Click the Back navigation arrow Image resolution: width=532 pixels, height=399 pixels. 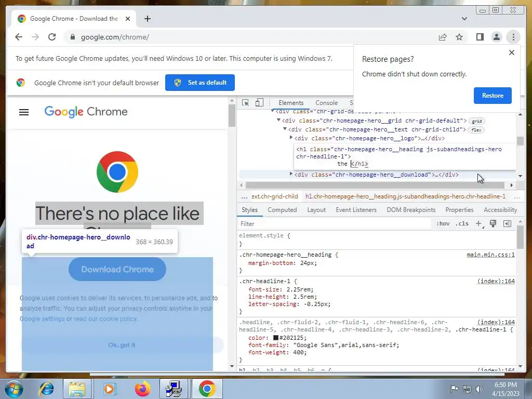tap(19, 37)
